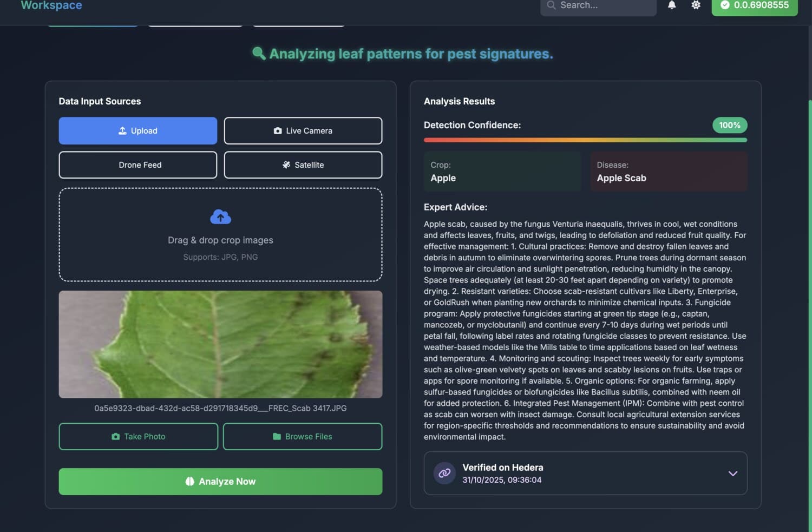Image resolution: width=812 pixels, height=532 pixels.
Task: Click the Analysis Results heading
Action: (459, 101)
